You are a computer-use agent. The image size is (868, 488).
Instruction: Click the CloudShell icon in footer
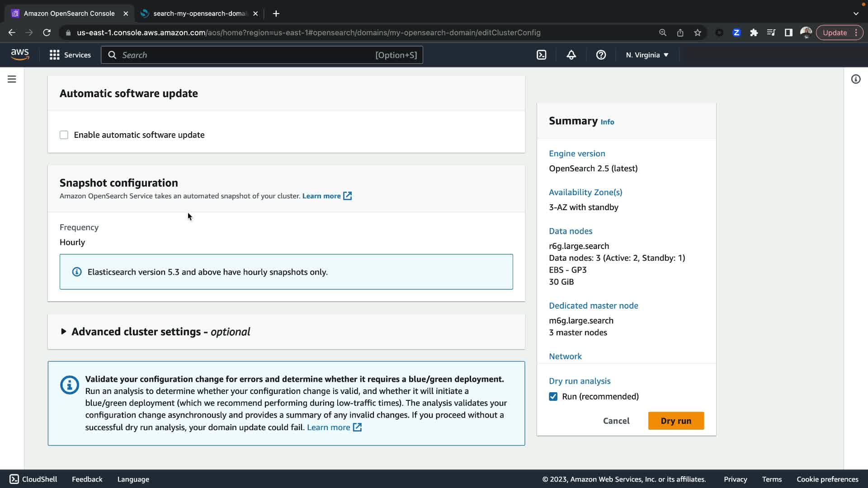14,479
